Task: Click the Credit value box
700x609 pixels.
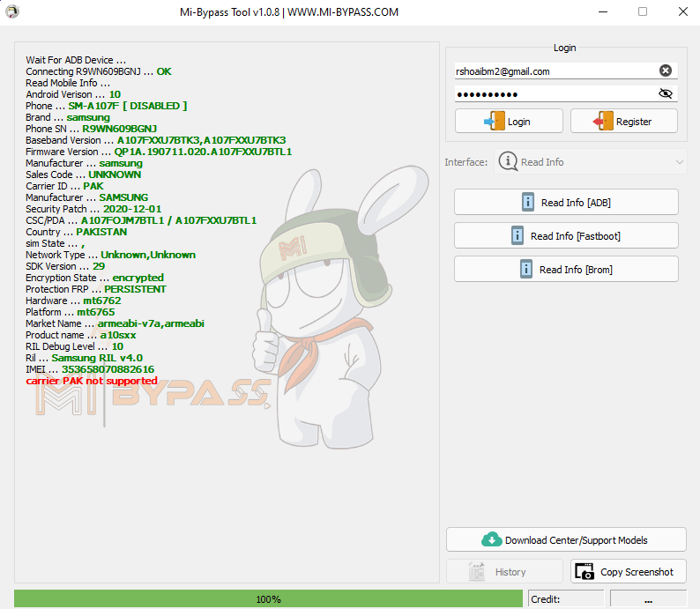Action: tap(648, 599)
